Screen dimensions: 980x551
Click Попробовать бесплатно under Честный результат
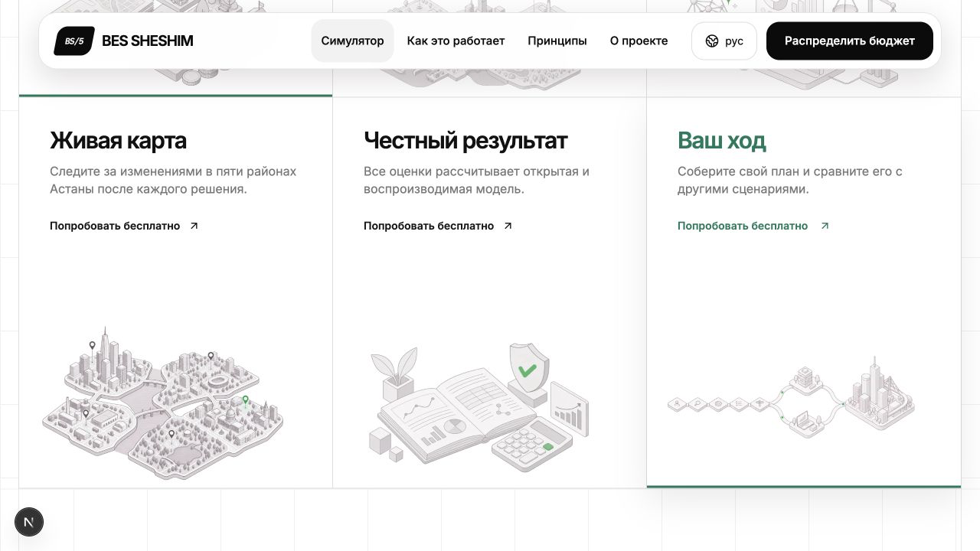click(429, 226)
